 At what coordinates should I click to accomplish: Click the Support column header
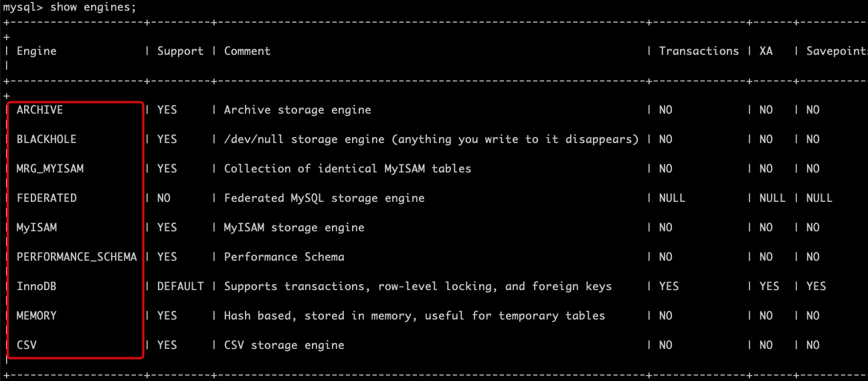[180, 51]
